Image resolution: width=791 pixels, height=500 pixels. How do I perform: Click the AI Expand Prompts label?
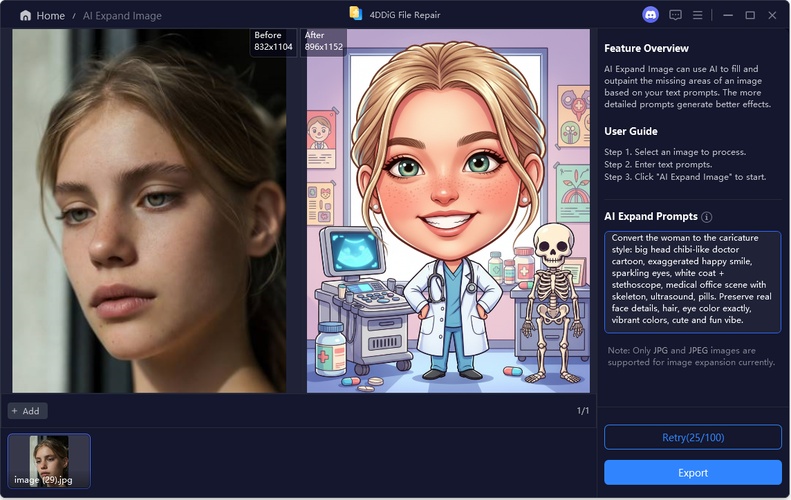(651, 216)
